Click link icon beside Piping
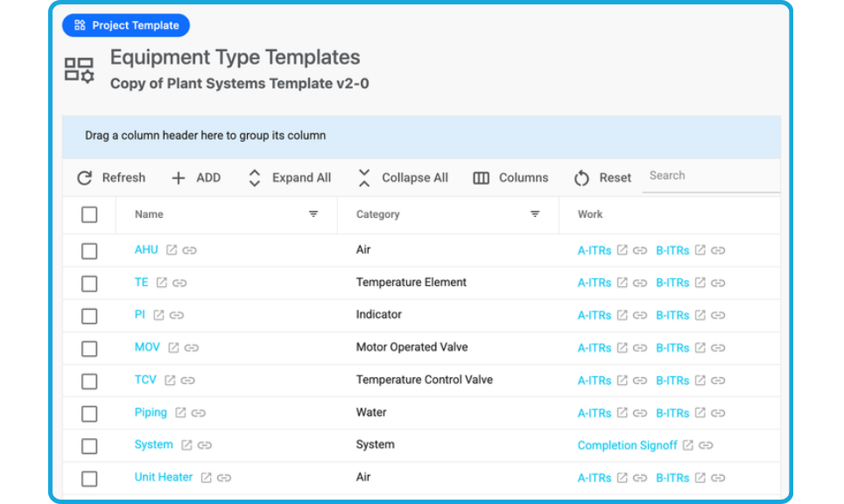 pos(199,413)
